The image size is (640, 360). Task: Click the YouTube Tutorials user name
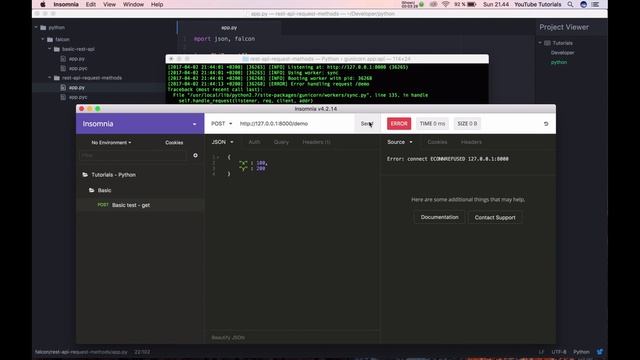tap(537, 4)
